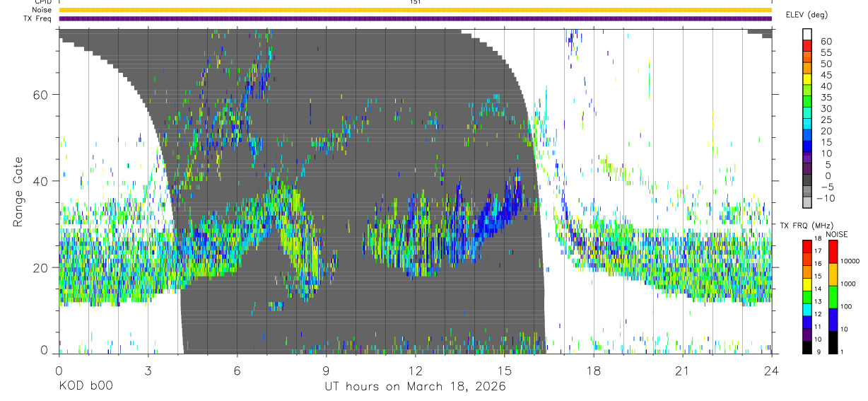
Task: Select the black 9–10 segment of TX FRQ bar
Action: click(x=807, y=347)
